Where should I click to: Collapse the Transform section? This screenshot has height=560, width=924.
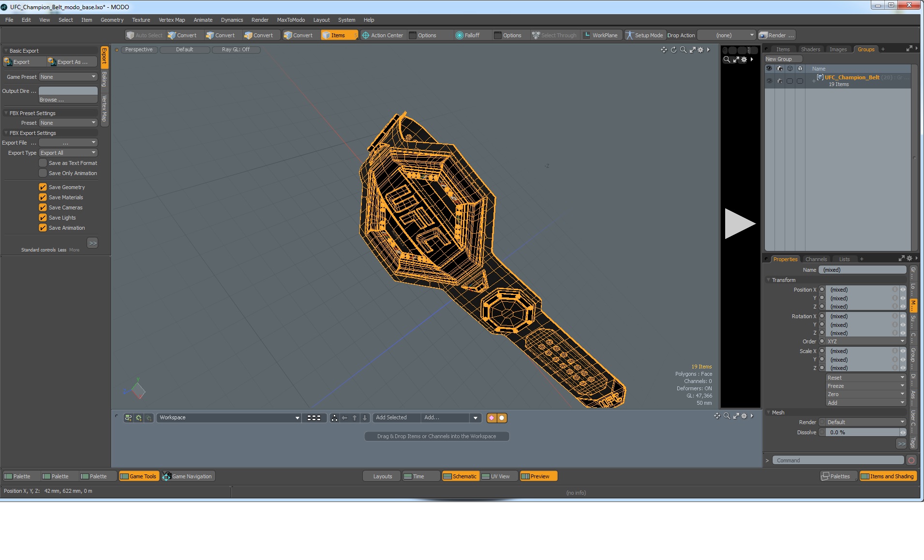click(x=769, y=280)
